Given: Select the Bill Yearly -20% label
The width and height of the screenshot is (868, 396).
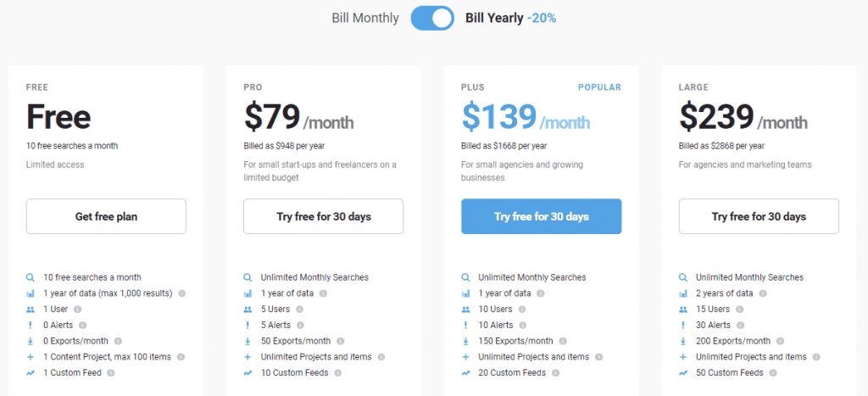Looking at the screenshot, I should [511, 19].
